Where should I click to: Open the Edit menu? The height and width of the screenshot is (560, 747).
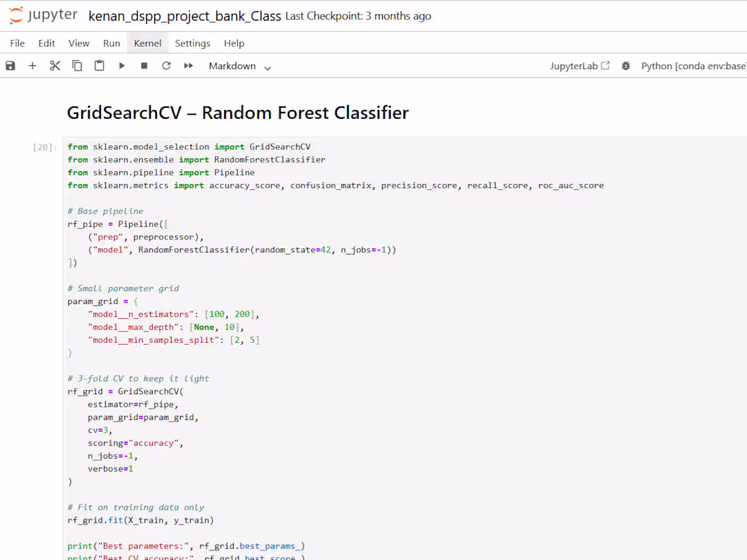(x=47, y=43)
